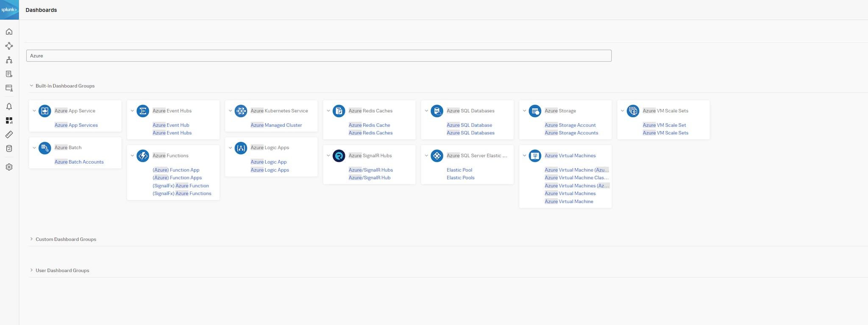Viewport: 868px width, 325px height.
Task: Collapse the Built-in Dashboard Groups section
Action: pos(31,86)
